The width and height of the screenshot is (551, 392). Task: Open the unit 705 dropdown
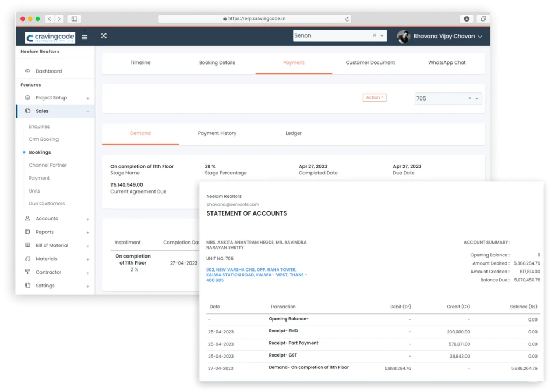pos(477,99)
